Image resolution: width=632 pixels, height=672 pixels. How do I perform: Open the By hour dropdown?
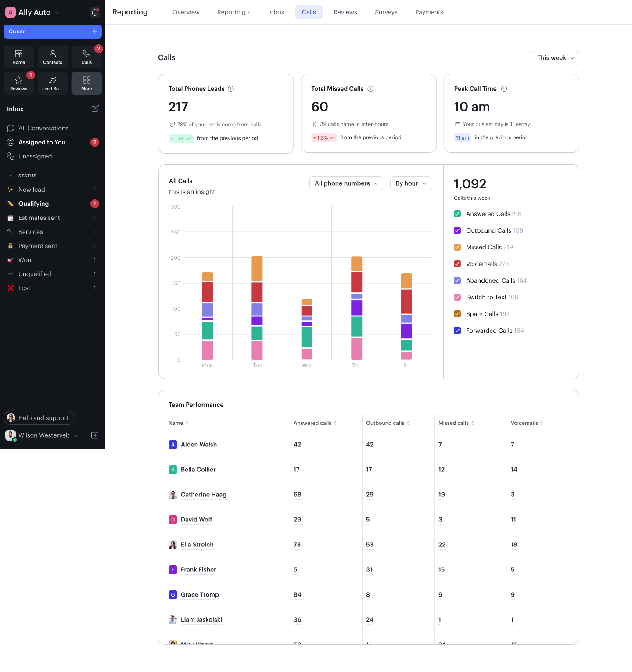410,183
